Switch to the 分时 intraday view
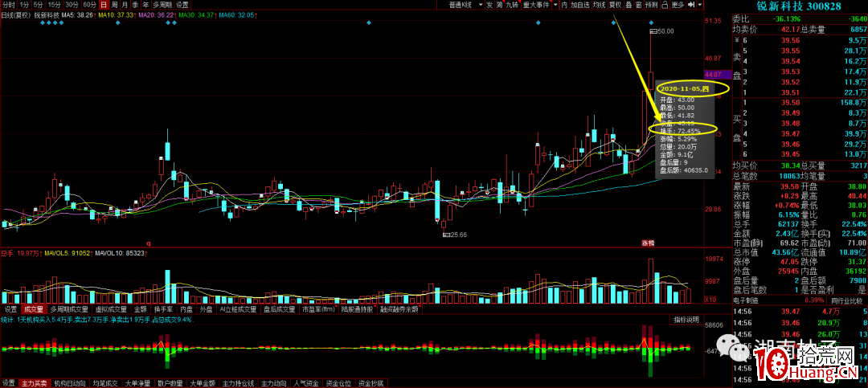This screenshot has width=868, height=388. [8, 5]
